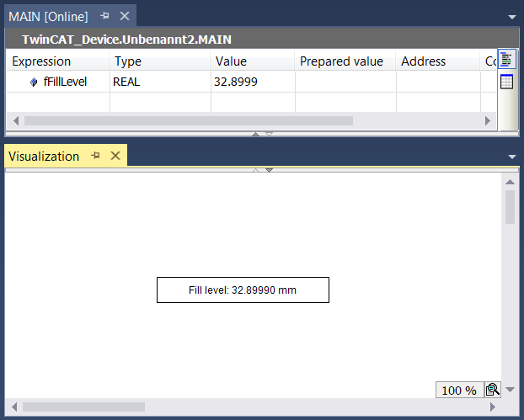This screenshot has width=524, height=420.
Task: Pin the Visualization tab
Action: pyautogui.click(x=95, y=156)
